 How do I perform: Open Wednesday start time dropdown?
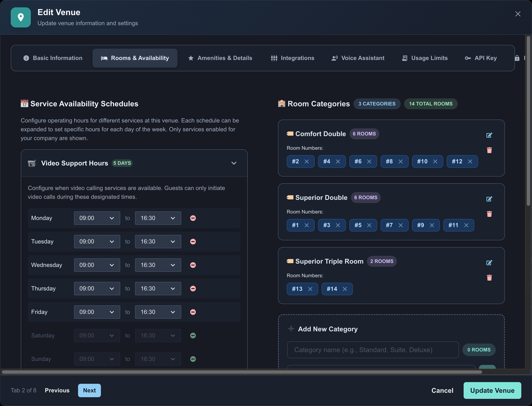pos(97,265)
